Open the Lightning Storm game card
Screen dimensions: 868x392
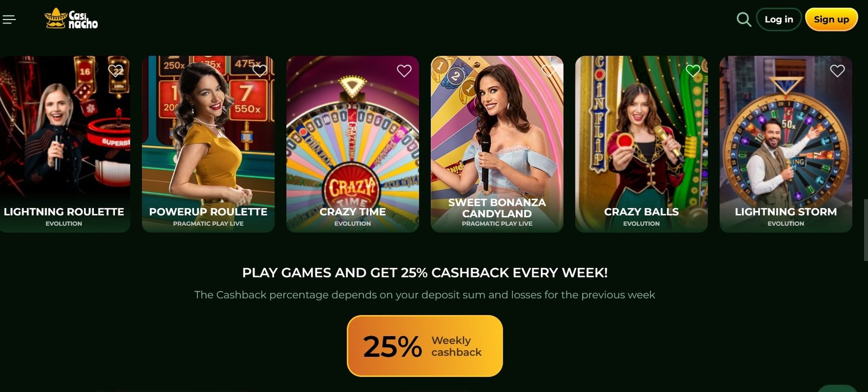[x=786, y=144]
